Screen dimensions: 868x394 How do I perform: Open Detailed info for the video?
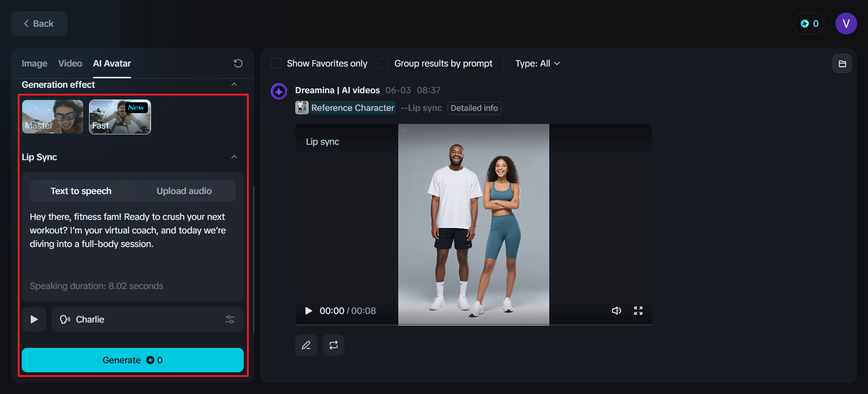pos(474,108)
